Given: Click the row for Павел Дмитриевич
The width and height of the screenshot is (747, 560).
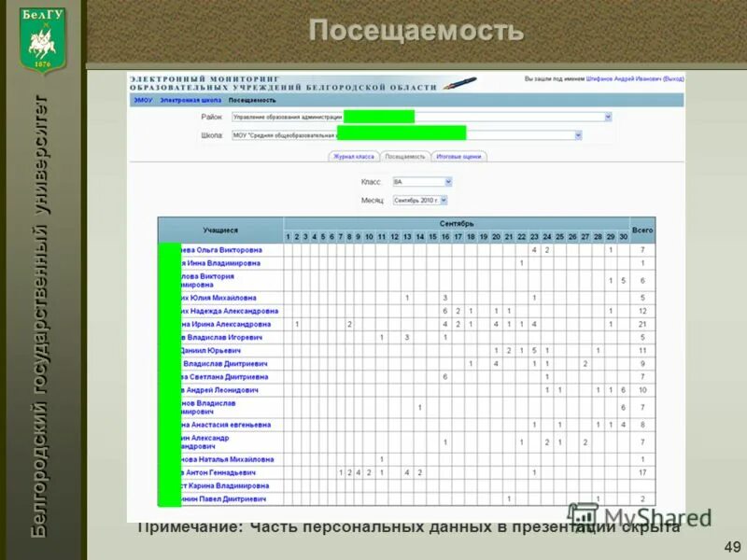Looking at the screenshot, I should click(224, 501).
